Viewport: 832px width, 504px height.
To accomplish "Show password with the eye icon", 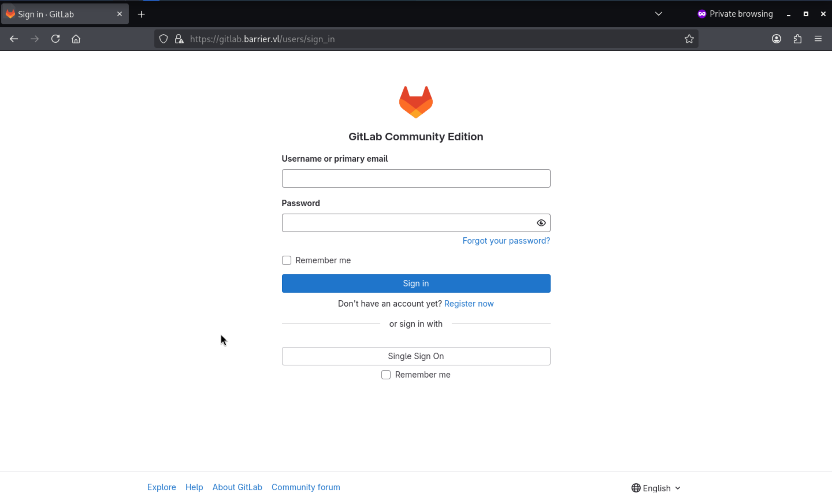I will (x=541, y=223).
